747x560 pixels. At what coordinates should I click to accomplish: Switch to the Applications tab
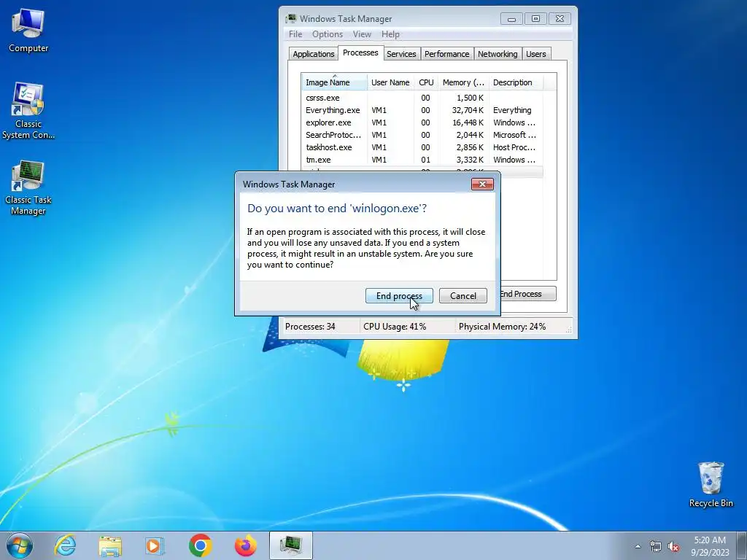tap(314, 54)
